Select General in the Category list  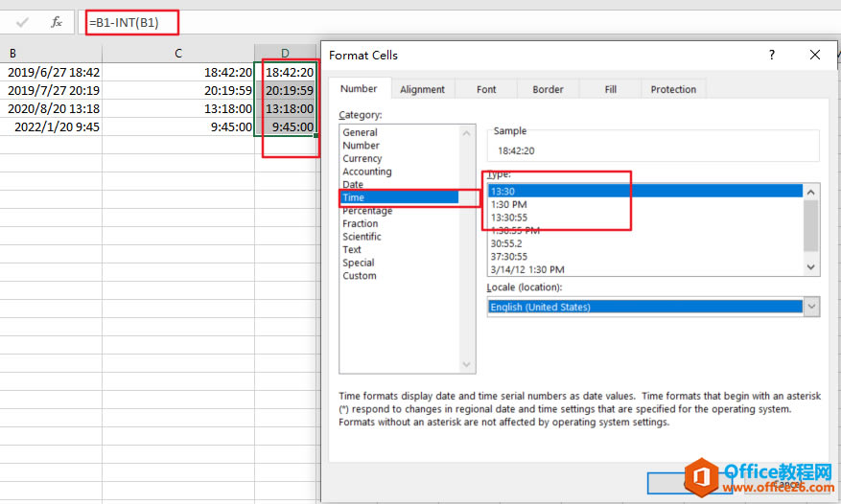400,132
